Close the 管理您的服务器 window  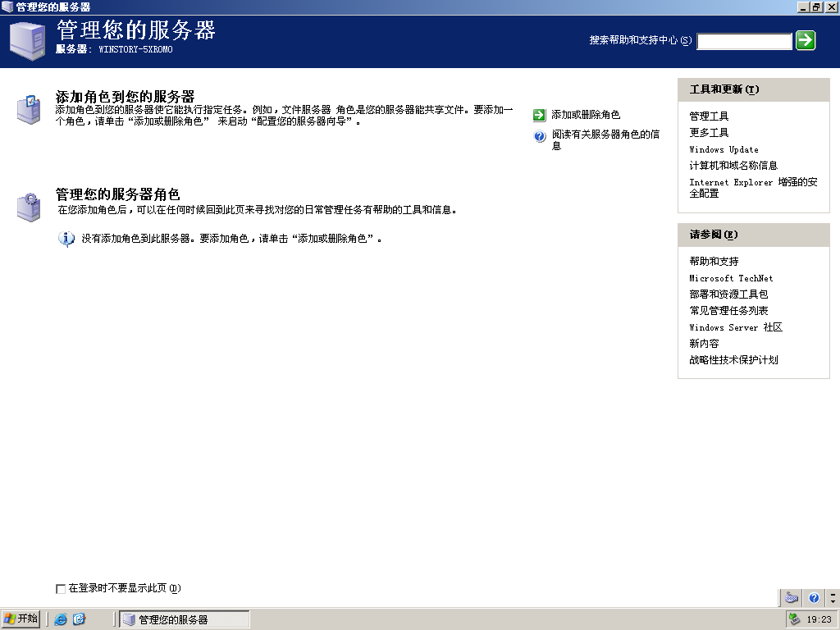coord(831,7)
